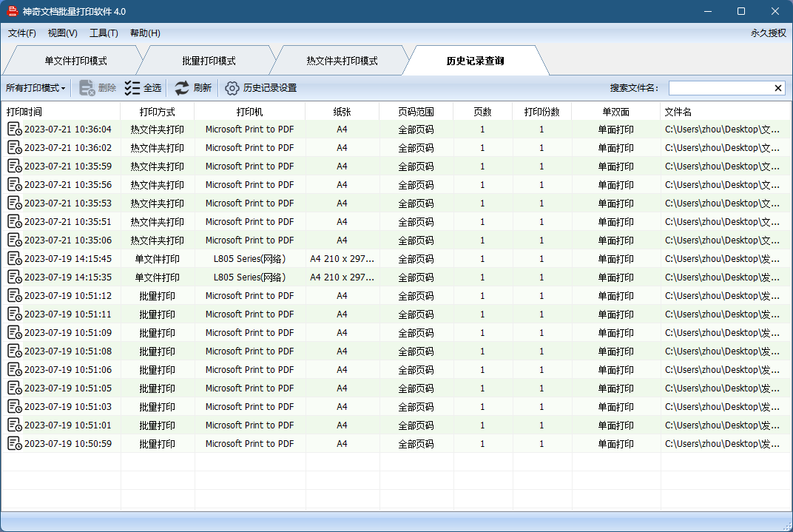Click the clock icon on the topmost record row

[x=15, y=129]
